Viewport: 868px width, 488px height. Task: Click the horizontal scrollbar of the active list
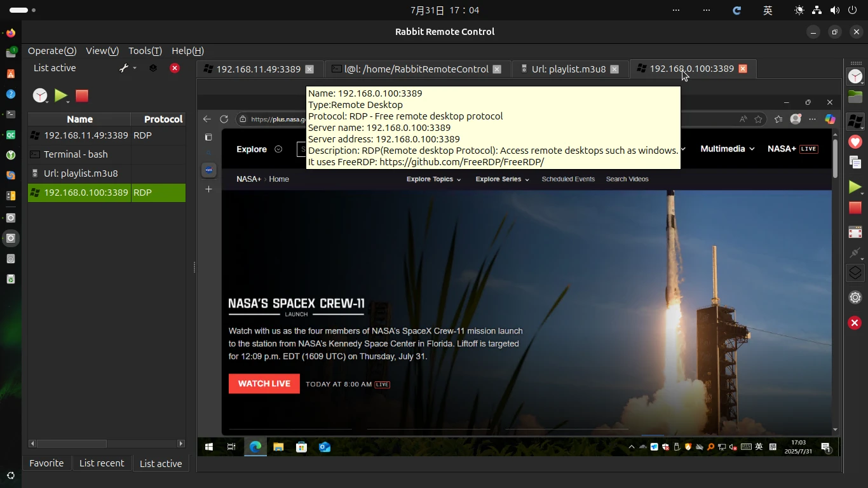pyautogui.click(x=107, y=444)
